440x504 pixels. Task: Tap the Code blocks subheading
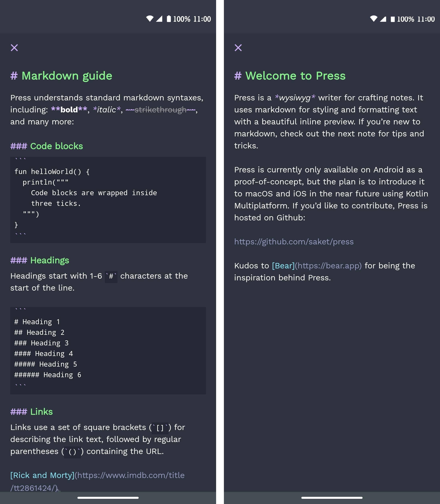[56, 146]
